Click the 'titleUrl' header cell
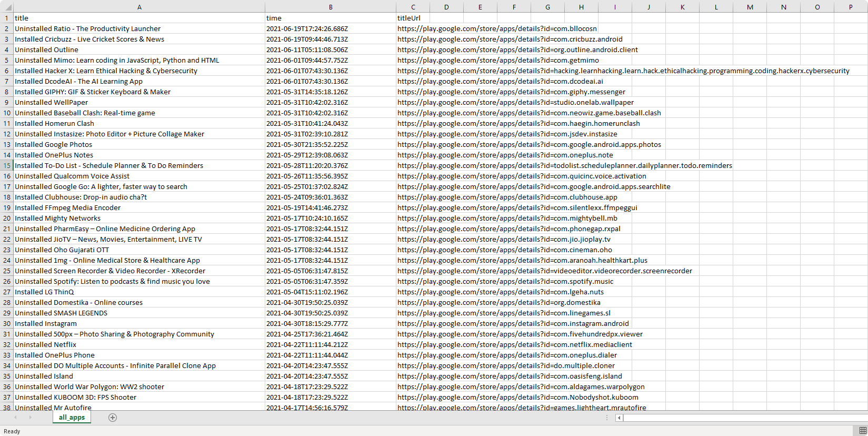 click(413, 18)
